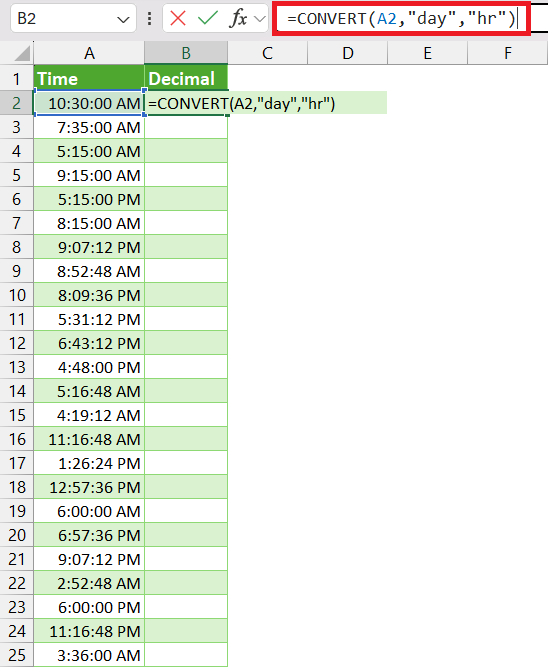
Task: Select the row 25 header
Action: (x=17, y=655)
